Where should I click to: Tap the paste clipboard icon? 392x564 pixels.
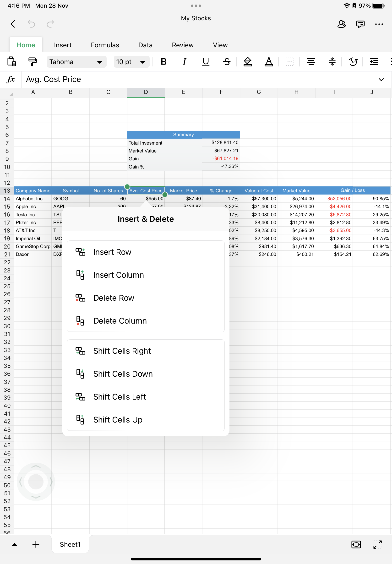tap(11, 61)
